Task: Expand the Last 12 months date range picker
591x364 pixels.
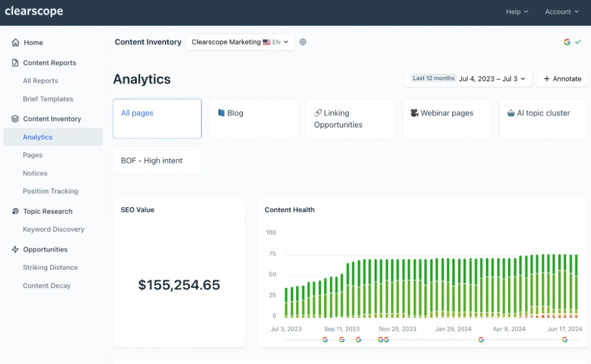Action: point(469,79)
